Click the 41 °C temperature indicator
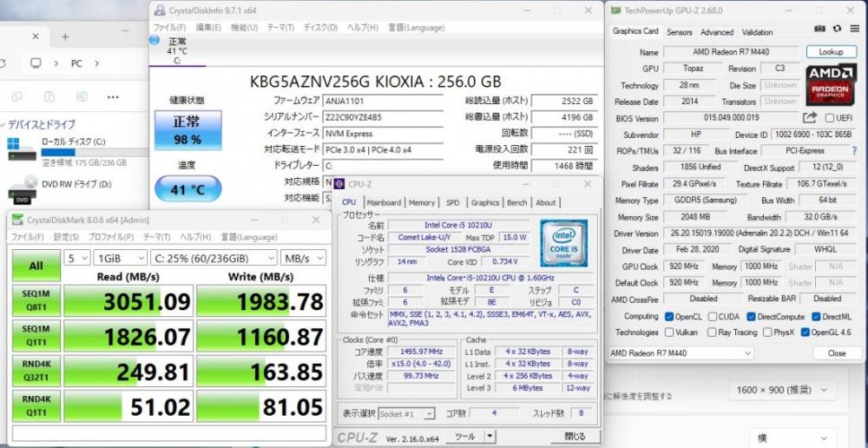The width and height of the screenshot is (868, 448). pos(187,189)
